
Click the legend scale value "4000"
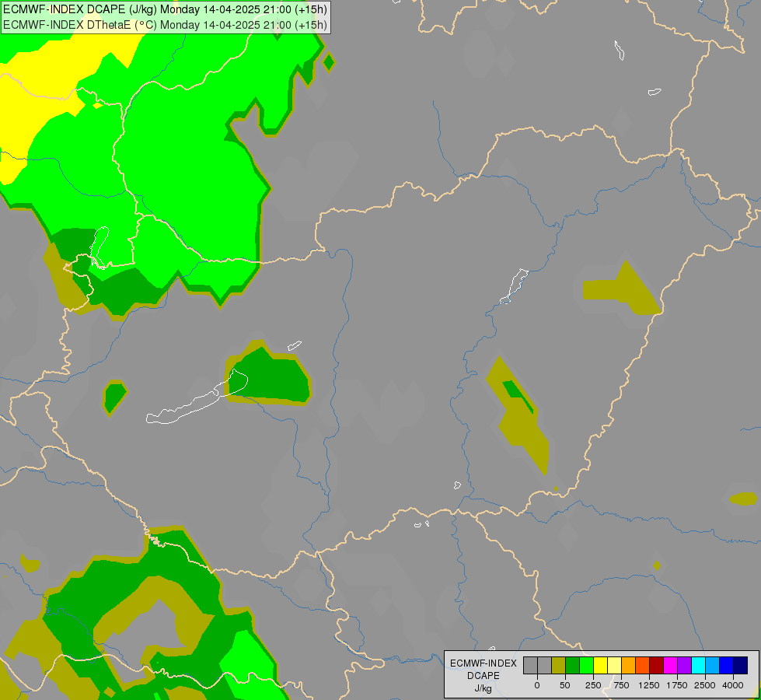coord(733,685)
